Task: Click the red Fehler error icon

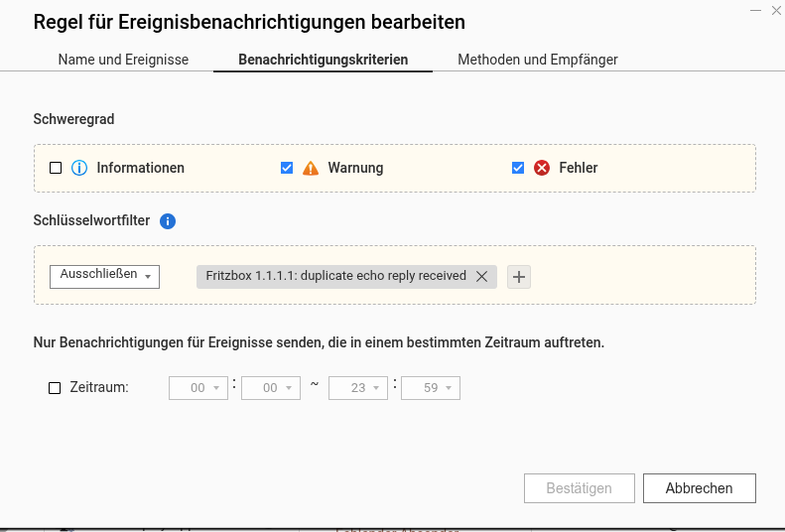Action: 542,168
